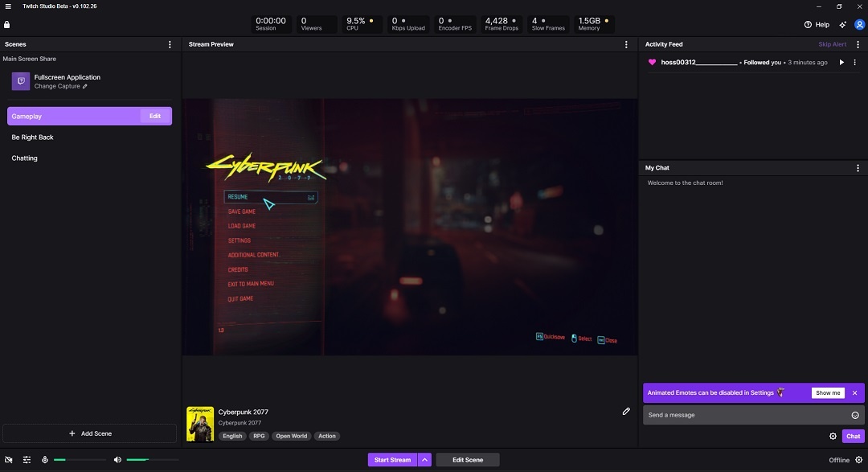Click the Edit Scene button

point(468,460)
